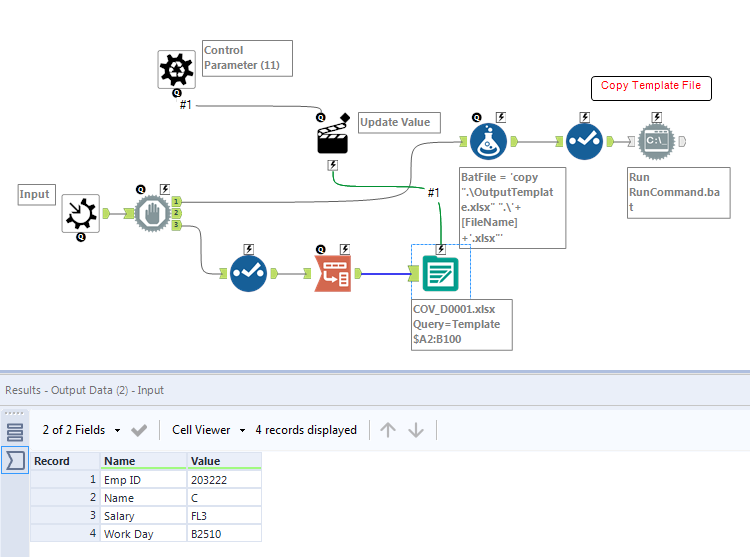Click output anchor of Cross Tab tool
750x557 pixels.
[357, 273]
